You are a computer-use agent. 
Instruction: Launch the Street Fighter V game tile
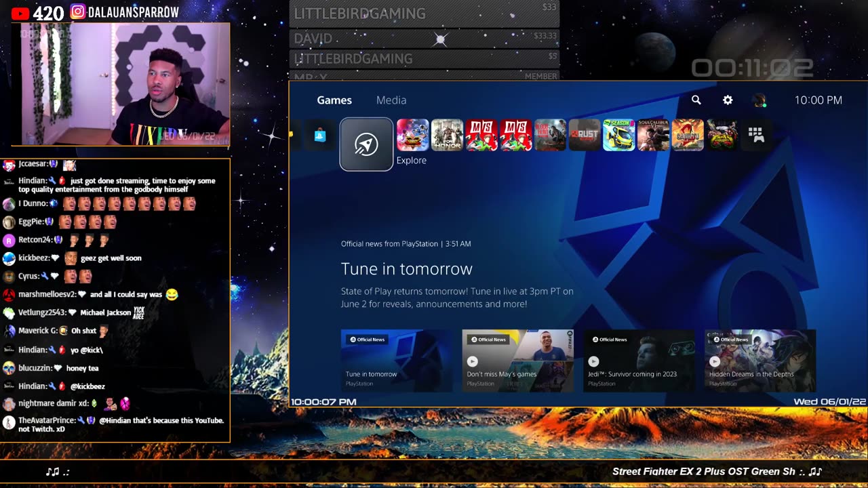point(412,135)
